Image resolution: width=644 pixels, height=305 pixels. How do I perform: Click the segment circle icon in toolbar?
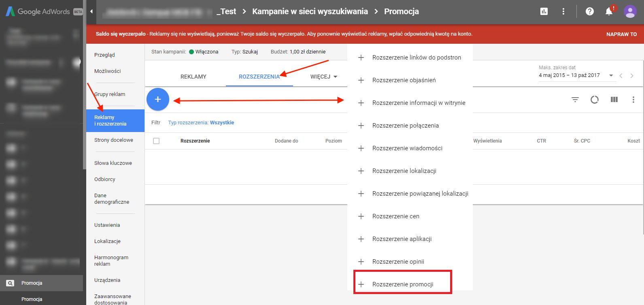click(594, 100)
